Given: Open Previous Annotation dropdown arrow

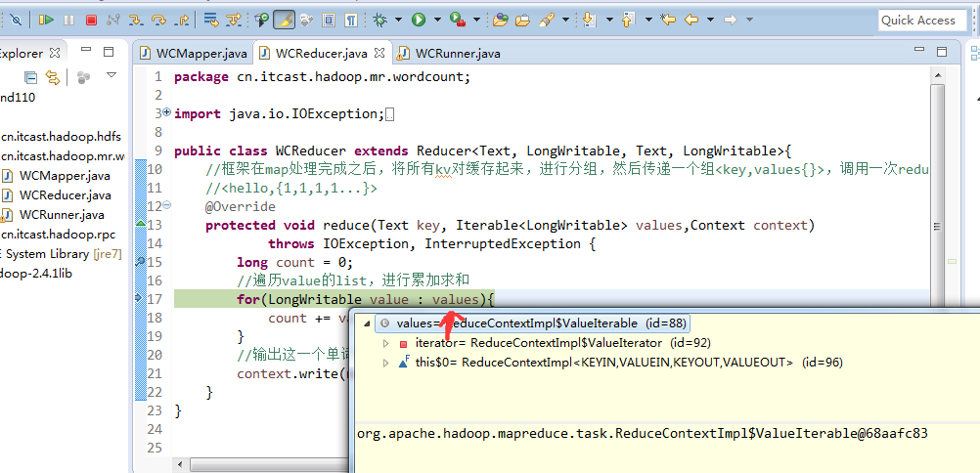Looking at the screenshot, I should (x=648, y=20).
